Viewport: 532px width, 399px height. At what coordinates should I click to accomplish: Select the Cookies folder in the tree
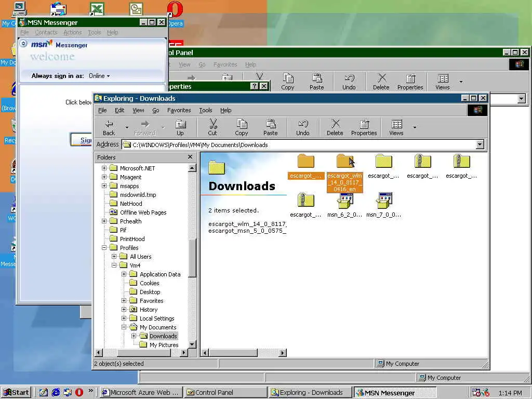point(149,283)
